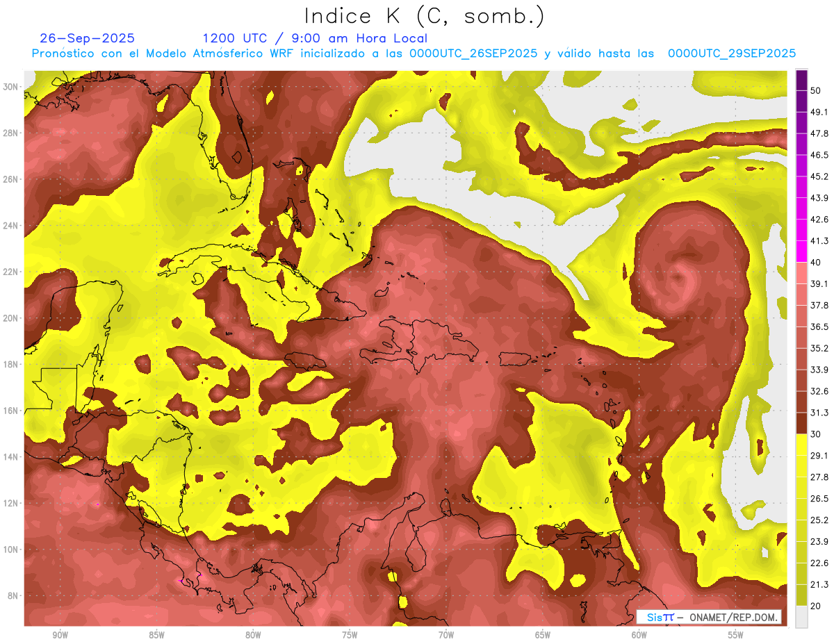Click the "Indice K (C, somb.)" chart title

click(424, 15)
